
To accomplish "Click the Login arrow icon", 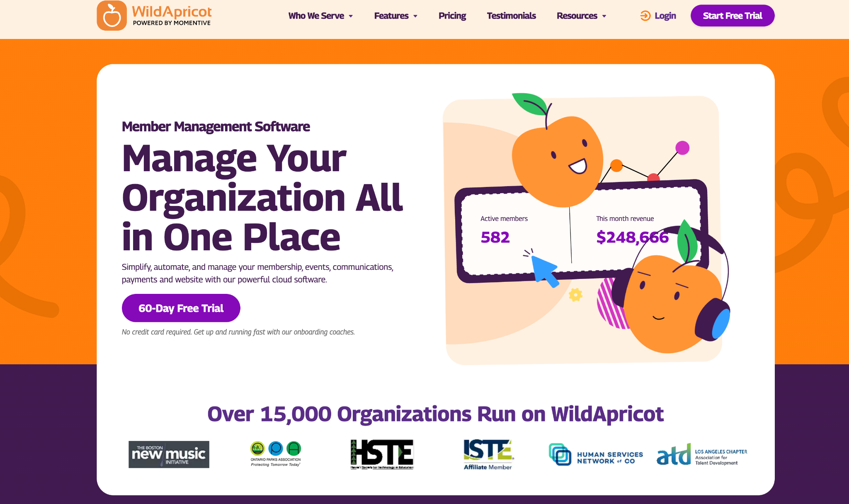I will [x=645, y=16].
